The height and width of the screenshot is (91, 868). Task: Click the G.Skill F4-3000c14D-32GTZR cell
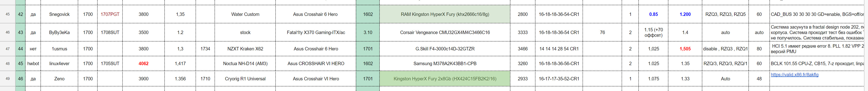445,49
